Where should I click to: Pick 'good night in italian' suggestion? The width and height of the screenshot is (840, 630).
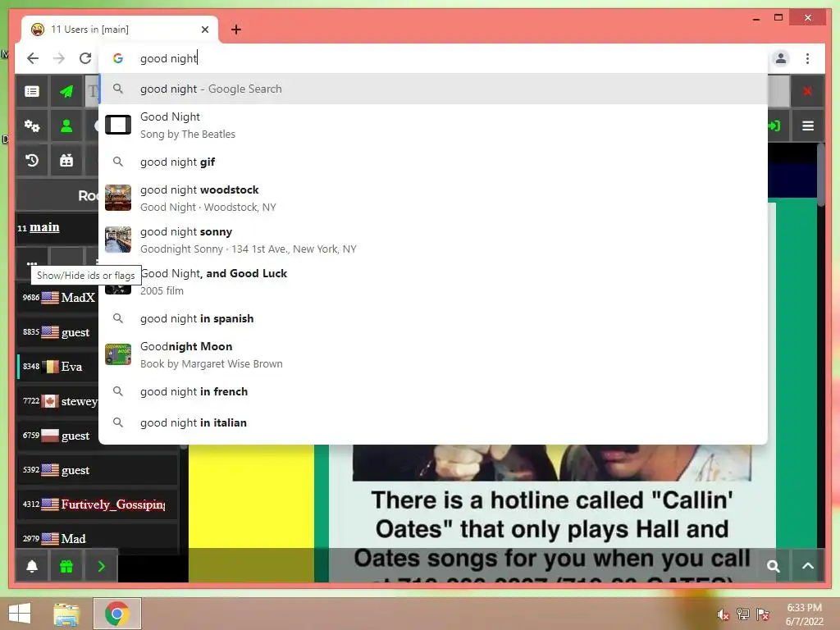point(433,422)
